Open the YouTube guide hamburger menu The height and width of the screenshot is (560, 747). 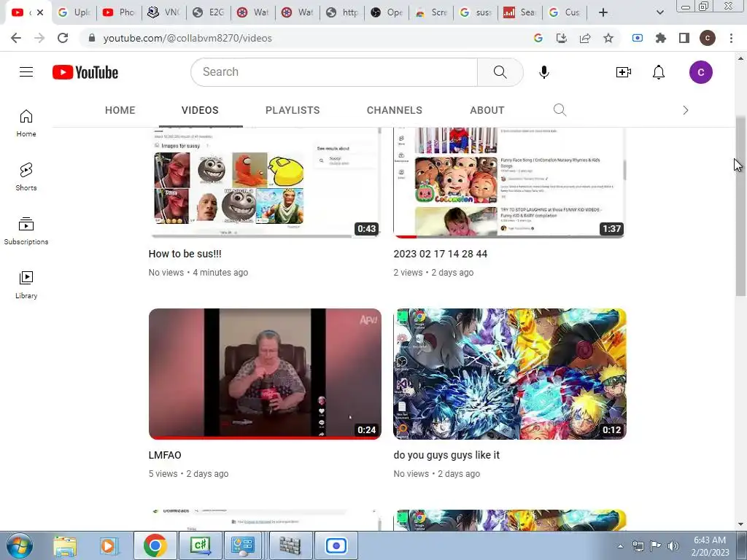[26, 72]
